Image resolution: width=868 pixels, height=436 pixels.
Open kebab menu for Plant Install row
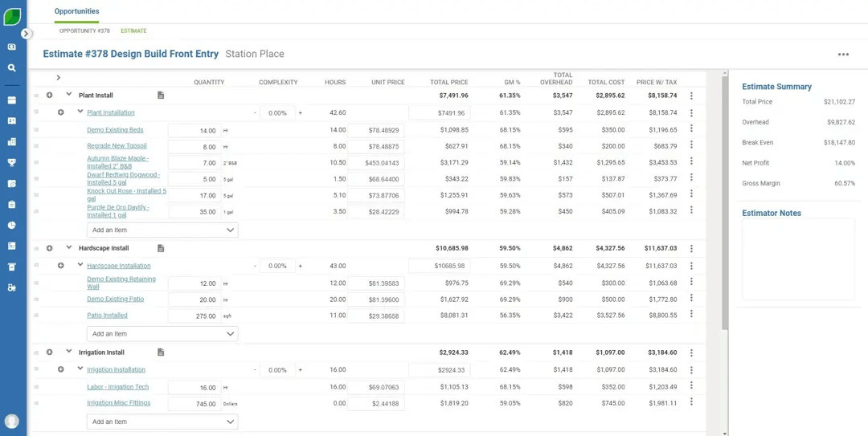tap(691, 96)
